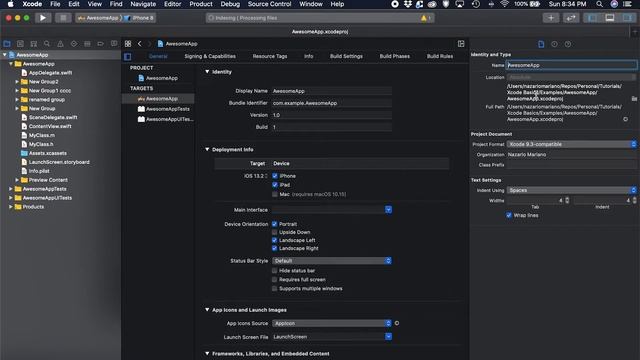The image size is (640, 360).
Task: Toggle the Debug area visibility
Action: click(610, 18)
